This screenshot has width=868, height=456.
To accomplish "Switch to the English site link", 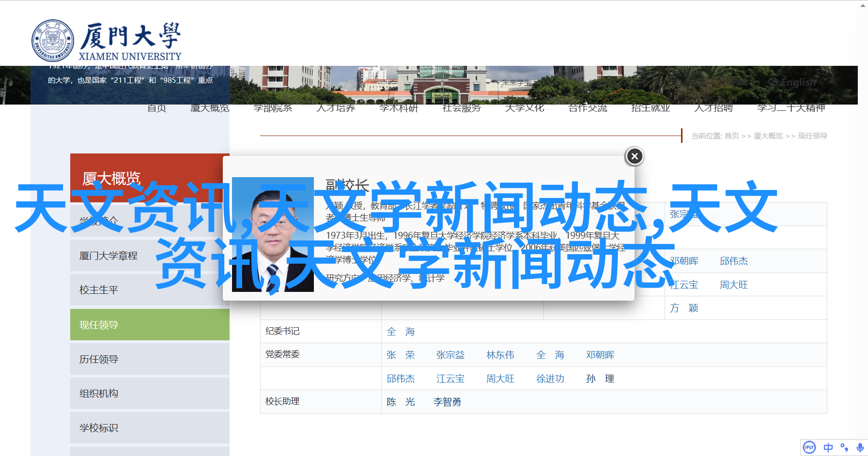I will 793,82.
